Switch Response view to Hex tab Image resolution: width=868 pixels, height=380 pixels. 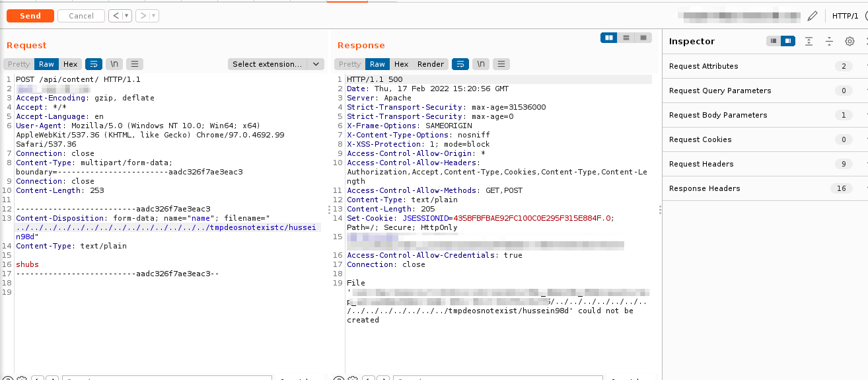(x=402, y=64)
